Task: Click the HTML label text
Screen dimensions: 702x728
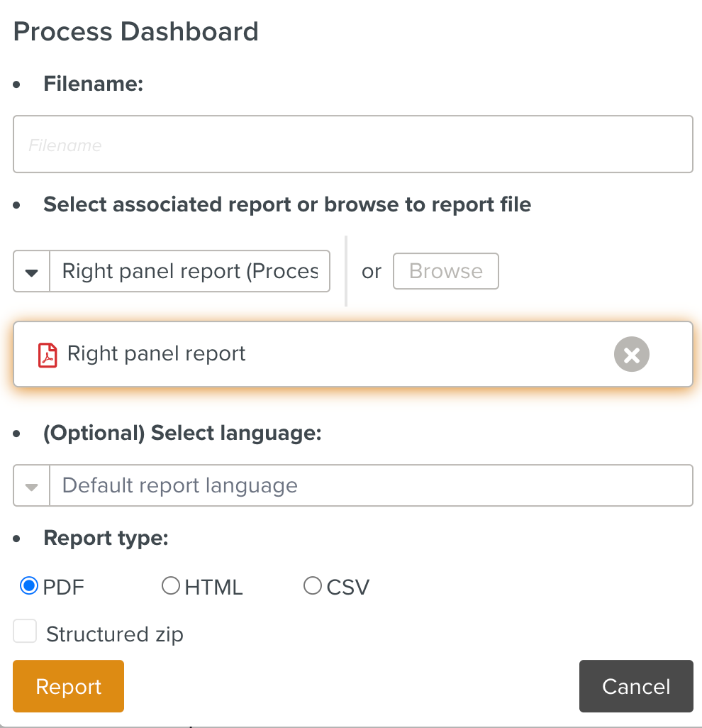Action: 213,588
